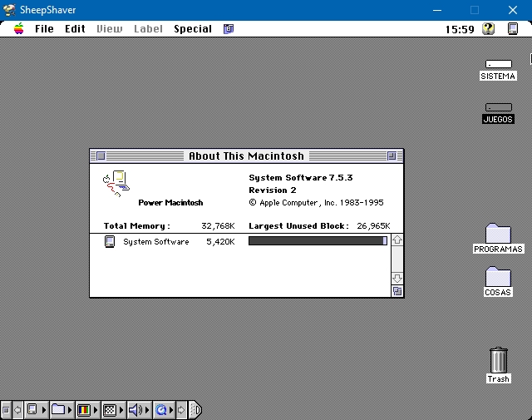The width and height of the screenshot is (532, 420).
Task: Click the System Software row name
Action: pyautogui.click(x=156, y=242)
